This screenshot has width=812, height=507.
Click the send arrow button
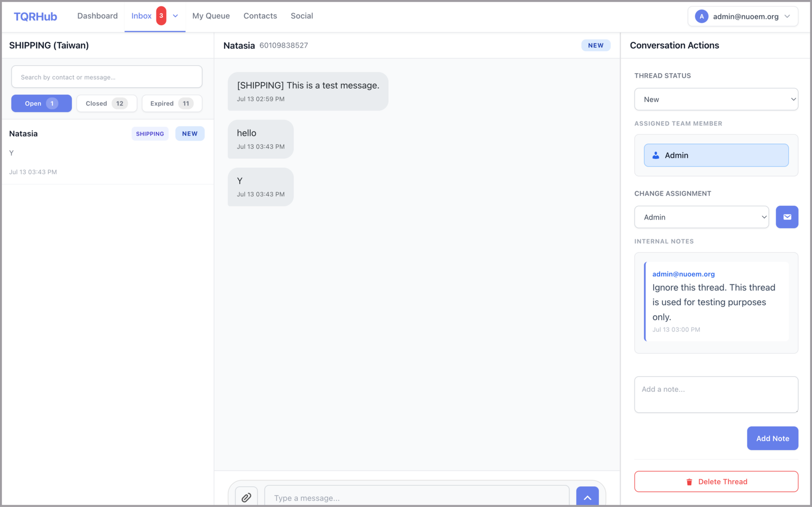tap(587, 496)
